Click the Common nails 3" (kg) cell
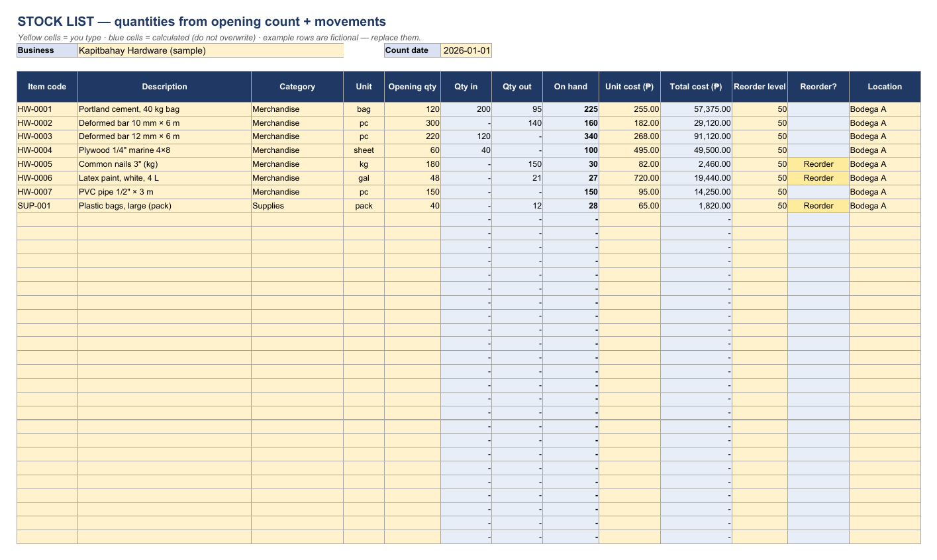Viewport: 937px width, 560px height. tap(164, 164)
